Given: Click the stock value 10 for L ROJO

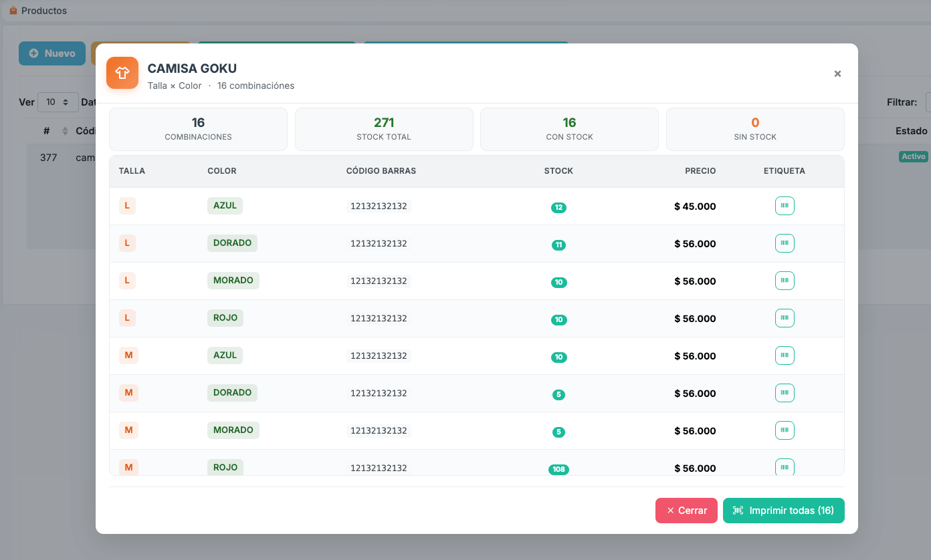Looking at the screenshot, I should click(558, 320).
